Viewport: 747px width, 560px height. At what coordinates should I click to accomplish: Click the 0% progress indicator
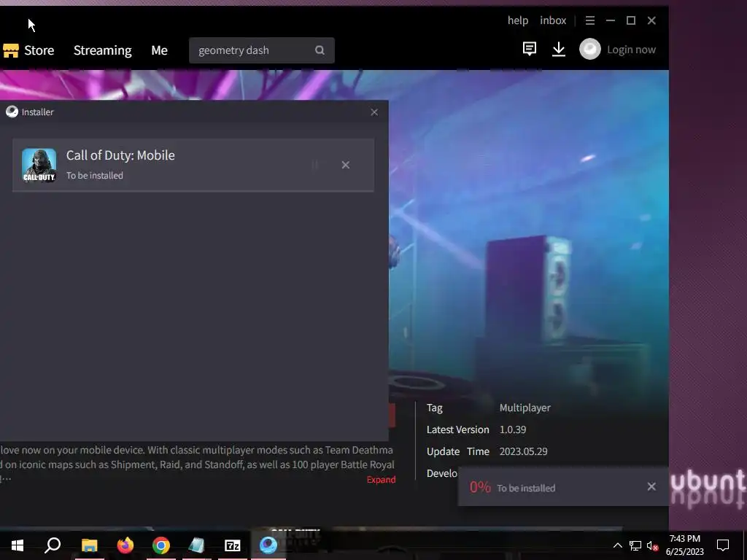tap(480, 486)
